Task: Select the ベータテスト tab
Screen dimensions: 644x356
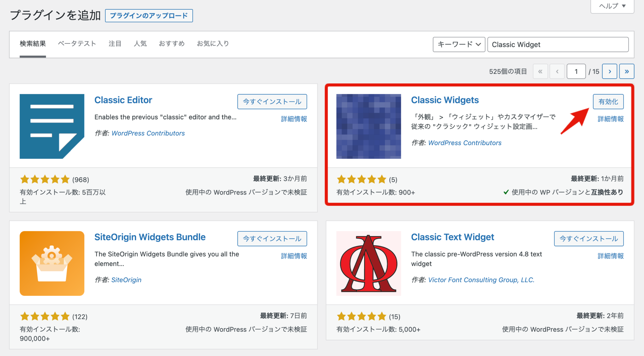Action: coord(76,44)
